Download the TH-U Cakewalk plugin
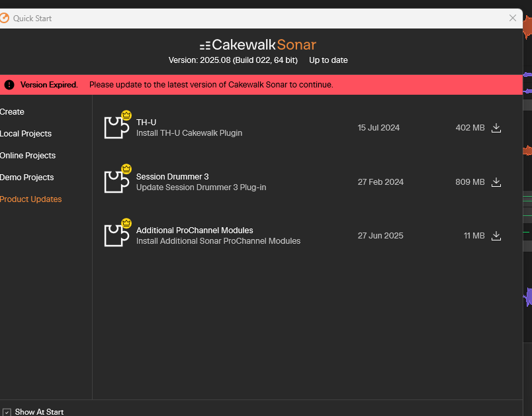The width and height of the screenshot is (532, 416). (496, 128)
